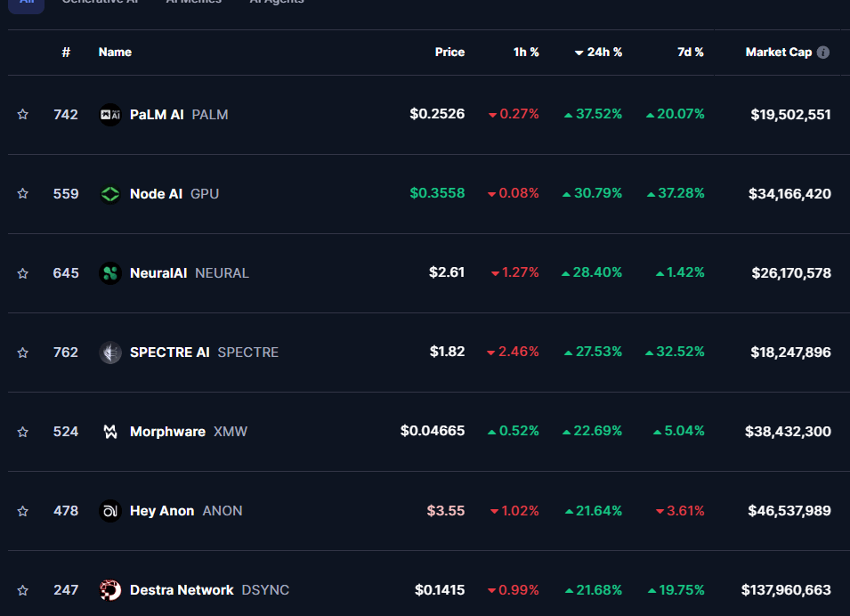Open the Destra Network coin page
The width and height of the screenshot is (850, 616).
182,590
